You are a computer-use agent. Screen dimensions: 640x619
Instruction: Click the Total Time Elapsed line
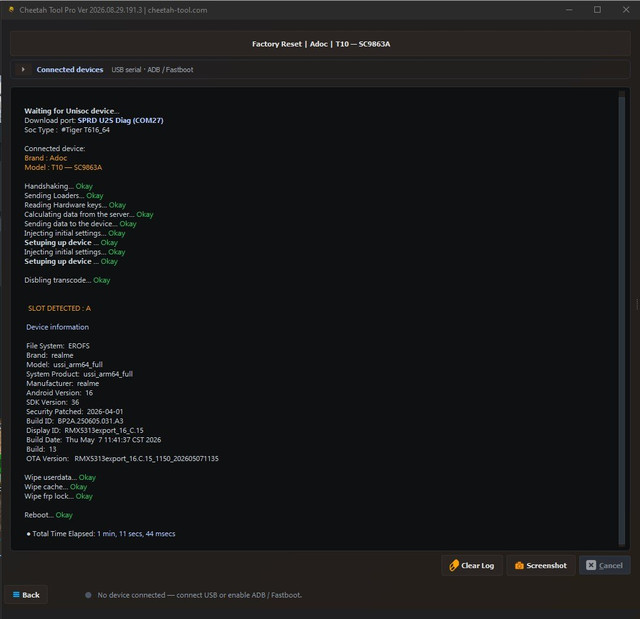101,533
